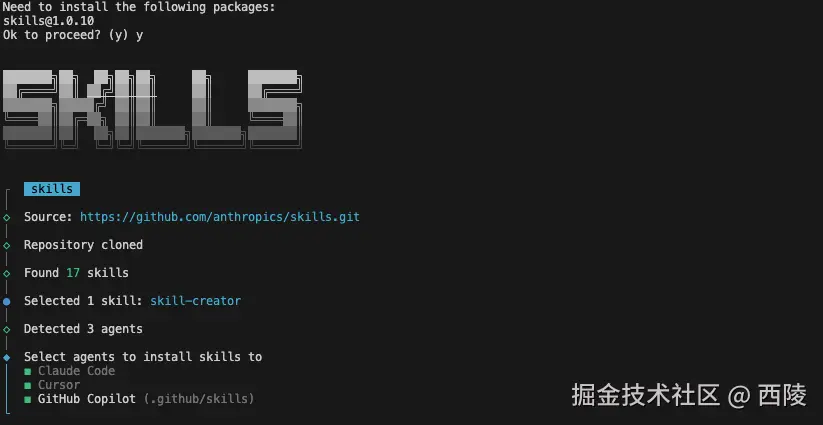Toggle the Cursor agent checkbox
The height and width of the screenshot is (425, 823).
[x=27, y=386]
